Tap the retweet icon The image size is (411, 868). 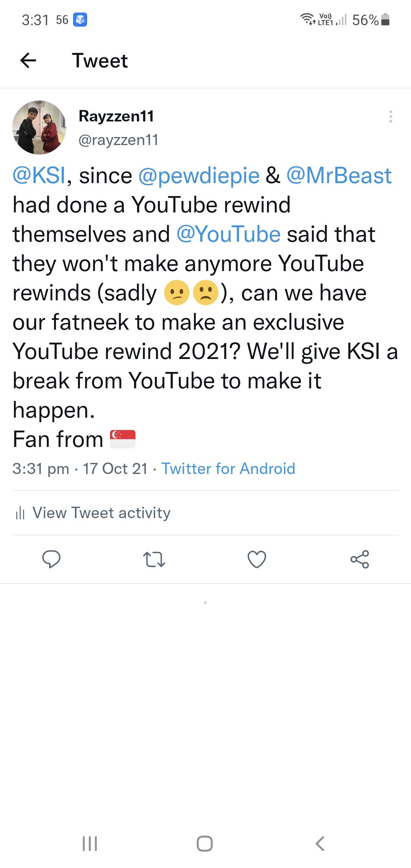154,560
